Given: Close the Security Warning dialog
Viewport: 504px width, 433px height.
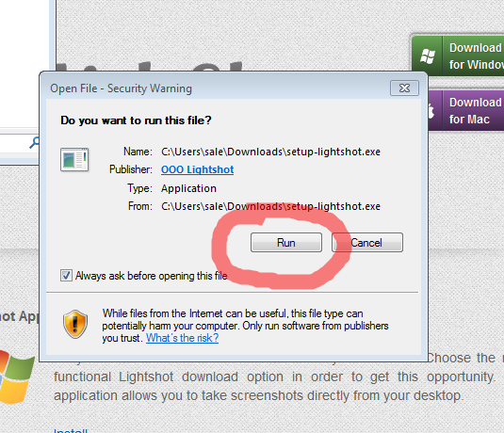Looking at the screenshot, I should point(404,88).
